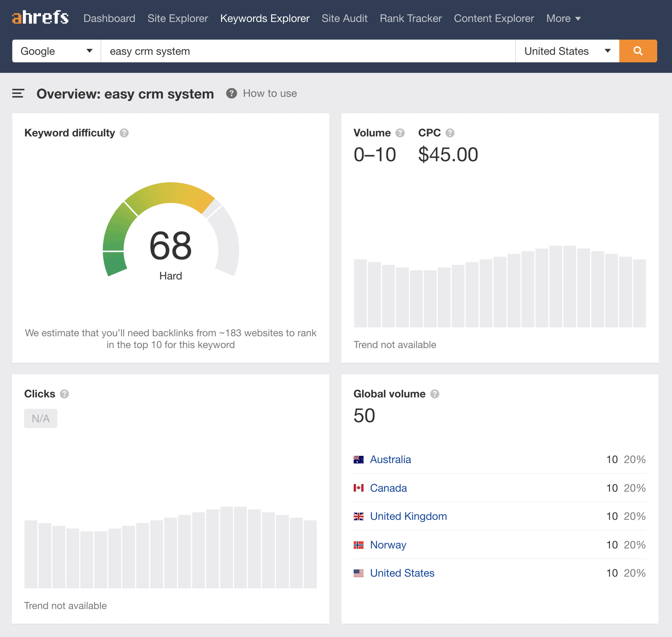Open the Norway country link
Image resolution: width=672 pixels, height=637 pixels.
tap(388, 545)
